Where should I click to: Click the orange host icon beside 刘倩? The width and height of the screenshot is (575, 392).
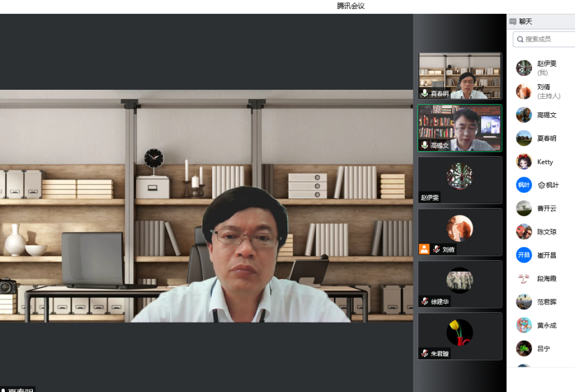point(424,250)
